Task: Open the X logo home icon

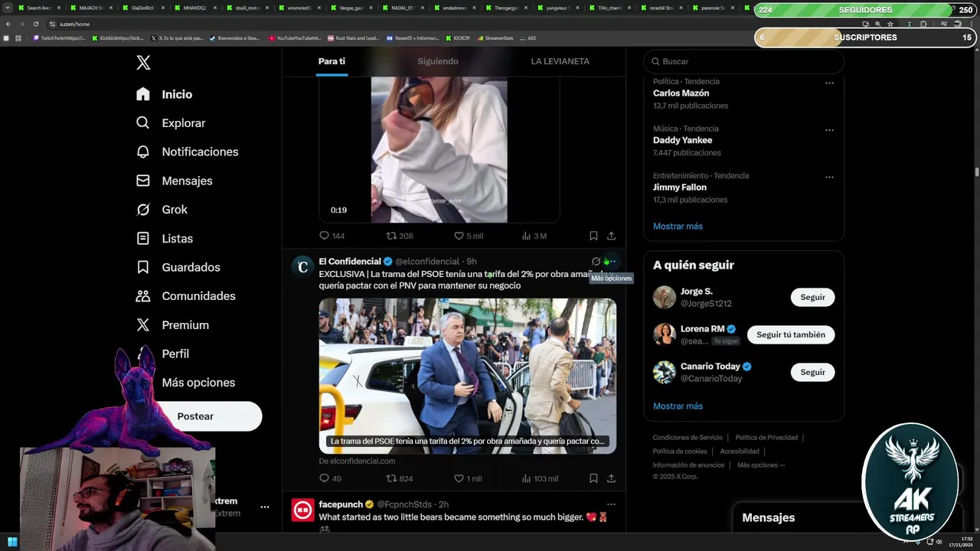Action: point(143,63)
